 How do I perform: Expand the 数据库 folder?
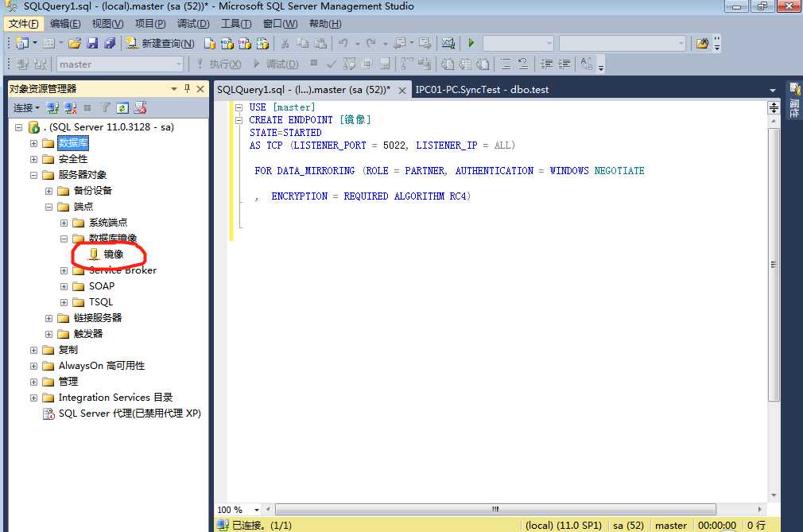click(x=33, y=143)
